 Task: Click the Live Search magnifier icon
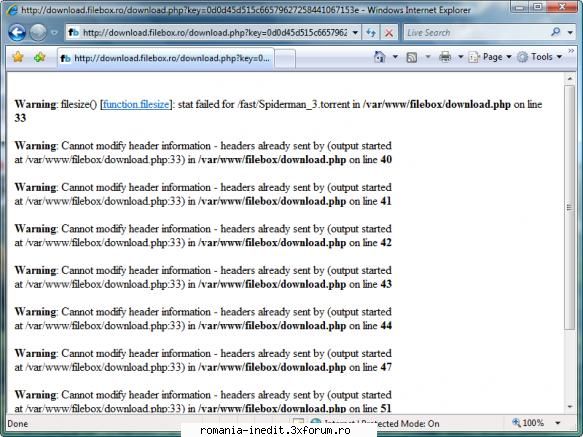pyautogui.click(x=555, y=32)
